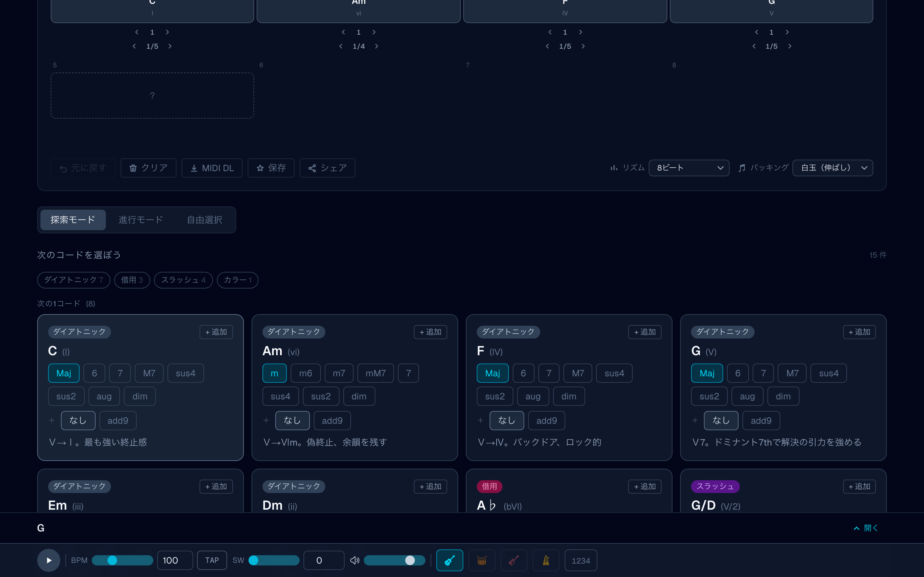Save the progression with the star button
Viewport: 924px width, 577px height.
click(271, 168)
